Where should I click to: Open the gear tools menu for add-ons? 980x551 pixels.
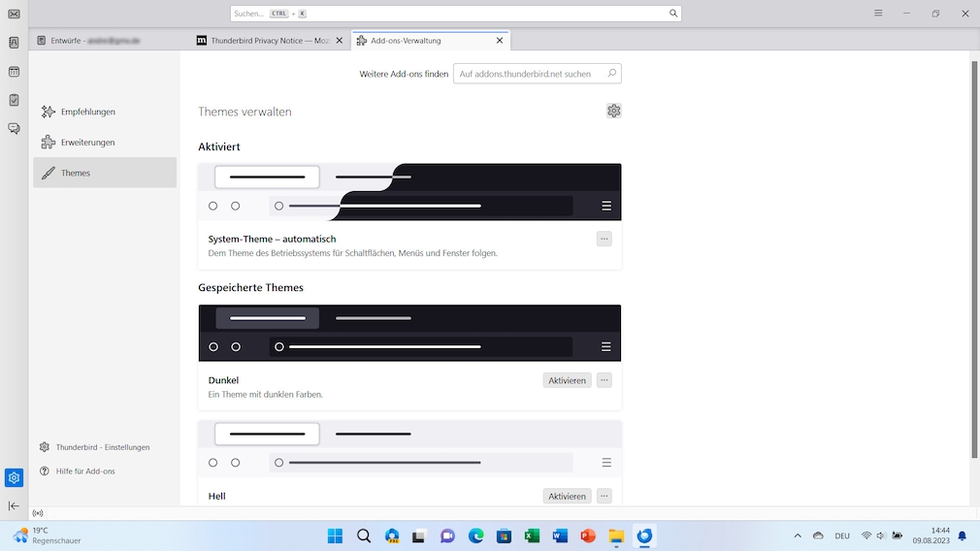click(613, 111)
